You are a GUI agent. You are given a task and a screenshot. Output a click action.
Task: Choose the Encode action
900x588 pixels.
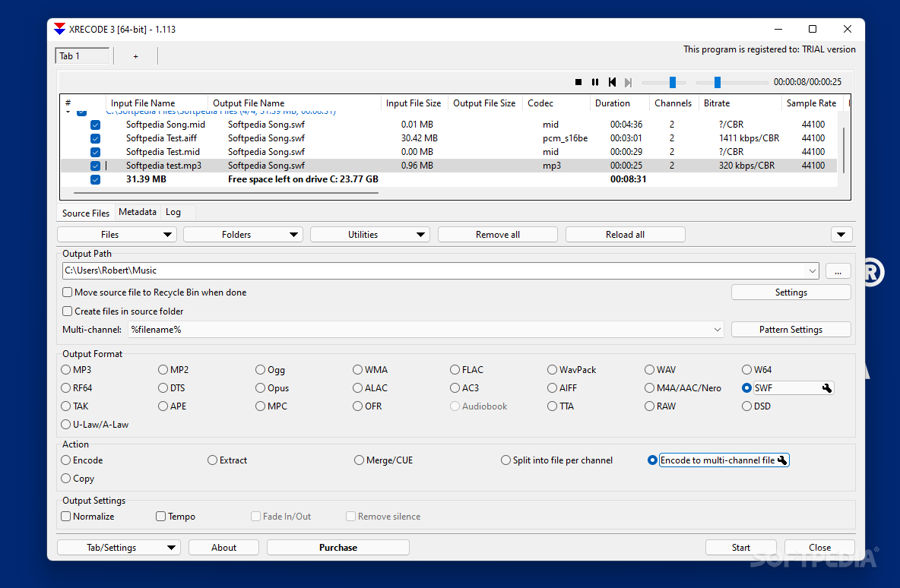coord(66,460)
